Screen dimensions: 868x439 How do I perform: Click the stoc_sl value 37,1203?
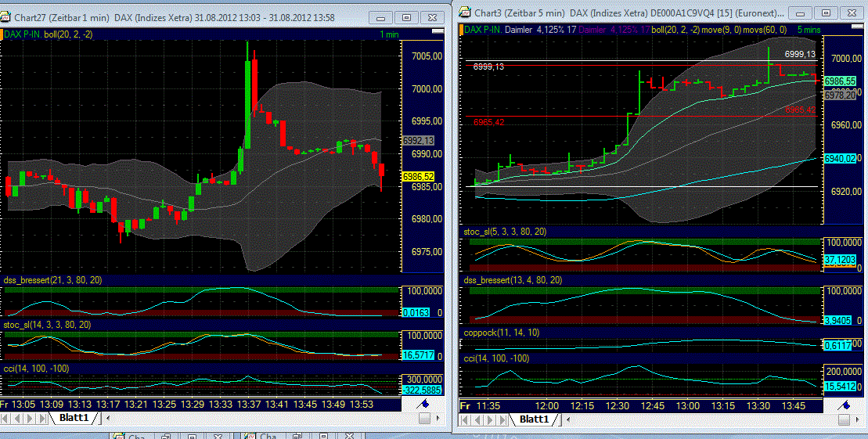click(x=841, y=260)
